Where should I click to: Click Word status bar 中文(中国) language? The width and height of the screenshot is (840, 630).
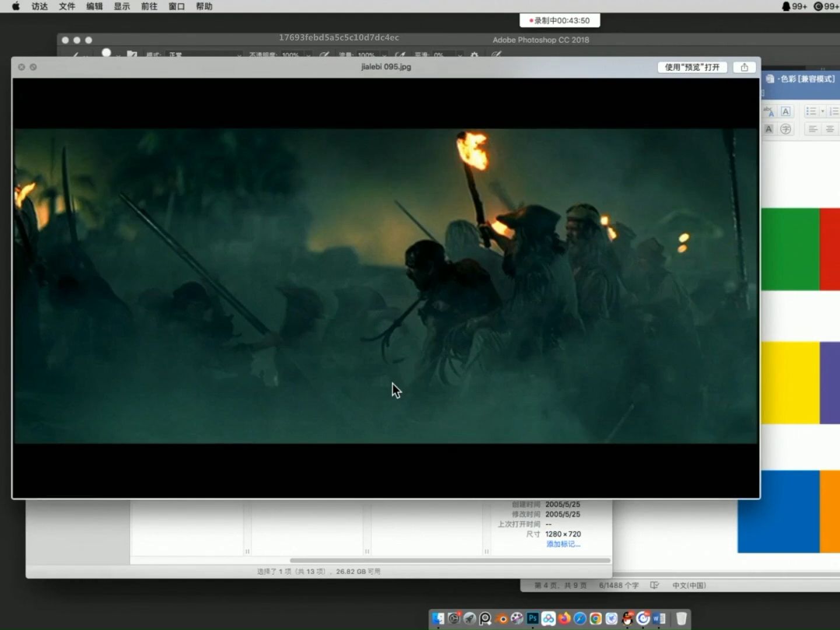click(x=689, y=585)
